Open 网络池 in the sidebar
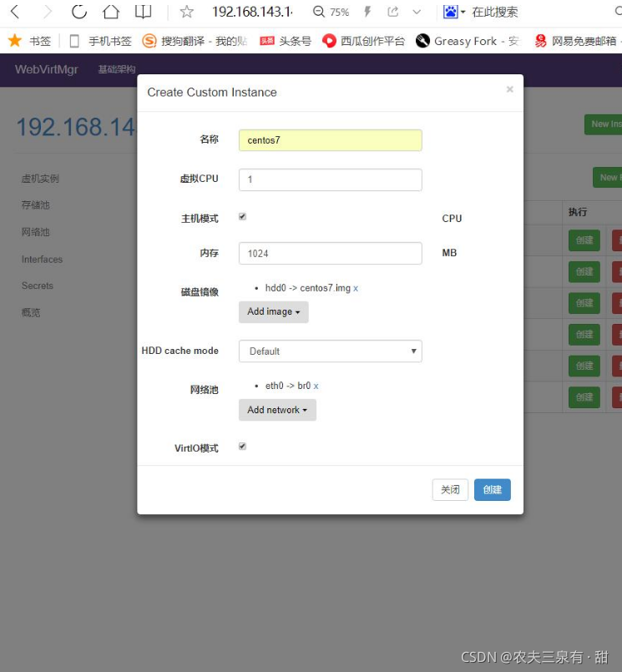The image size is (622, 672). [x=36, y=232]
